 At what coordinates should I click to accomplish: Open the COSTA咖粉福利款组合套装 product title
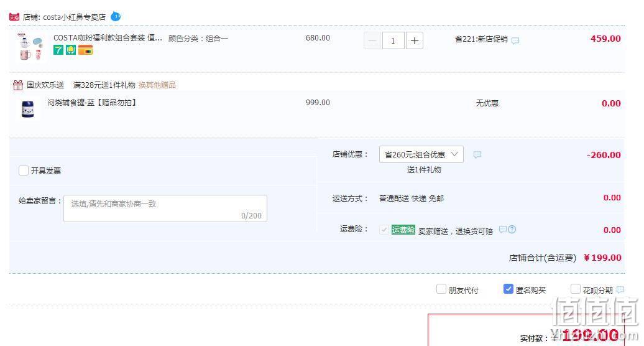pyautogui.click(x=108, y=38)
